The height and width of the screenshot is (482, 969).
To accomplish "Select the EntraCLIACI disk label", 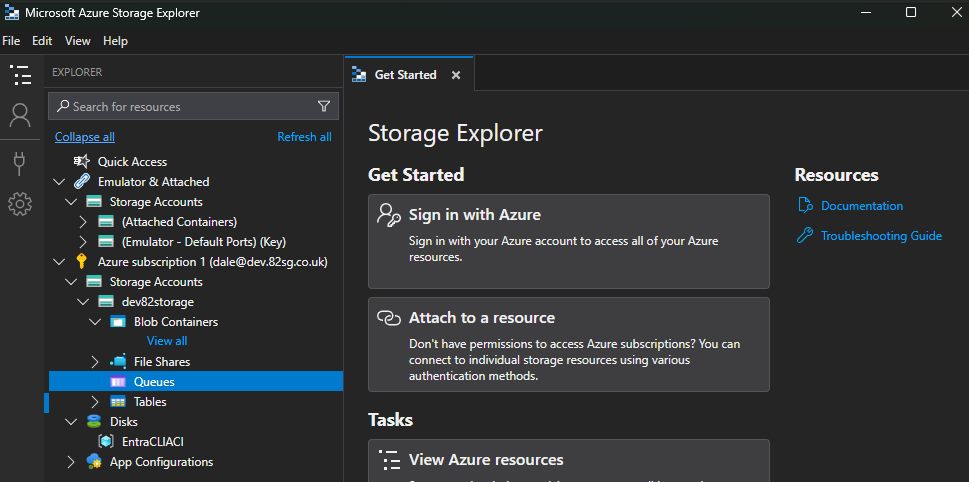I will (x=153, y=442).
